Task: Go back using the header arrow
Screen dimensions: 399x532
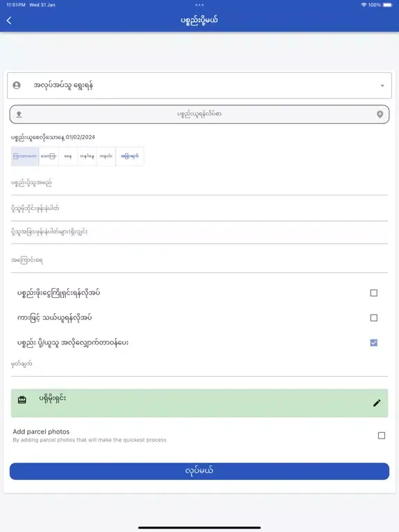Action: (x=9, y=21)
